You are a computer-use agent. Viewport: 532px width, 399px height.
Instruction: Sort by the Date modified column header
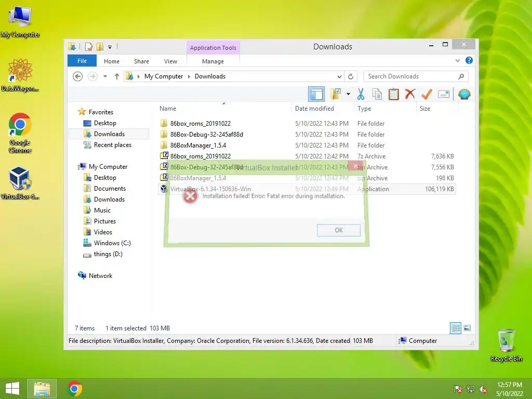click(x=323, y=109)
